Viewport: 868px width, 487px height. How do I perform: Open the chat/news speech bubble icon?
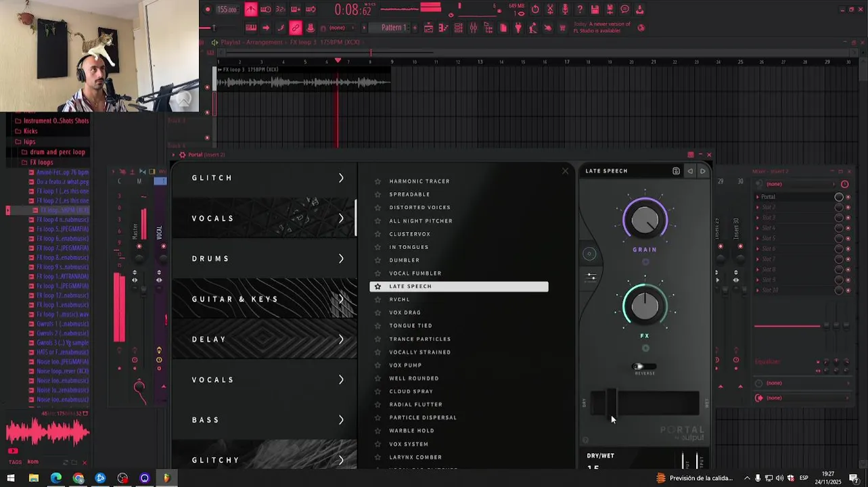click(625, 9)
